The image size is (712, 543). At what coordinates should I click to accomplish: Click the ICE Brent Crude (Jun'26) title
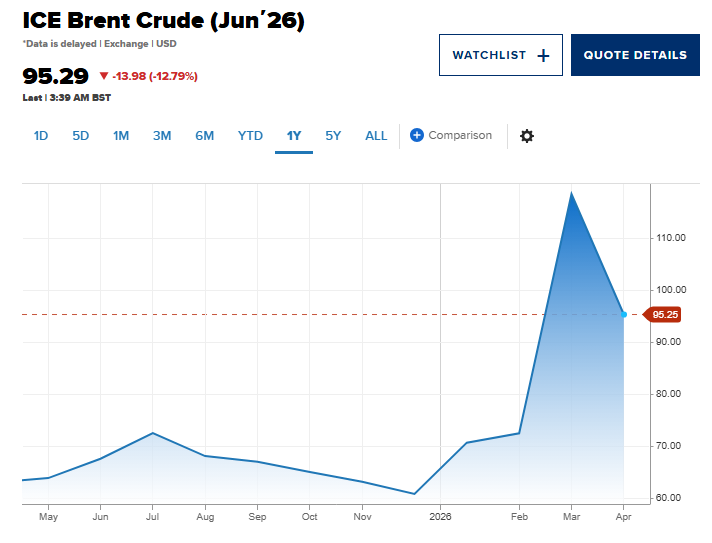[x=163, y=20]
